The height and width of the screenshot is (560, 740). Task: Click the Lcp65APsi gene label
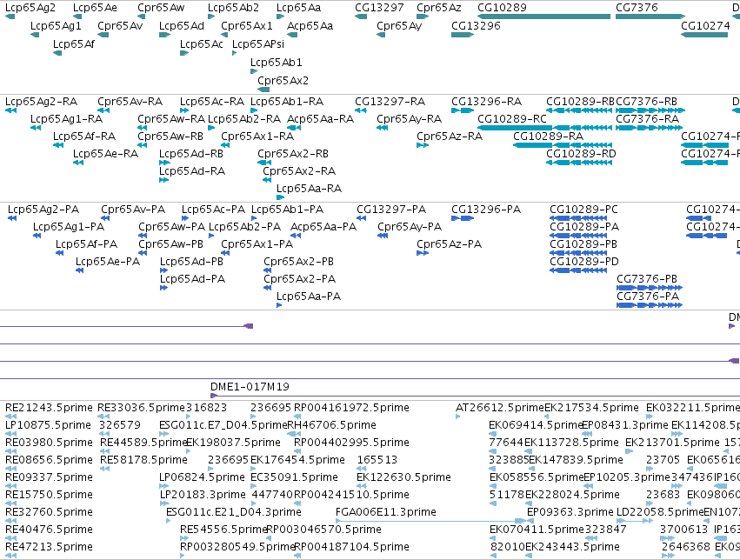[x=258, y=43]
